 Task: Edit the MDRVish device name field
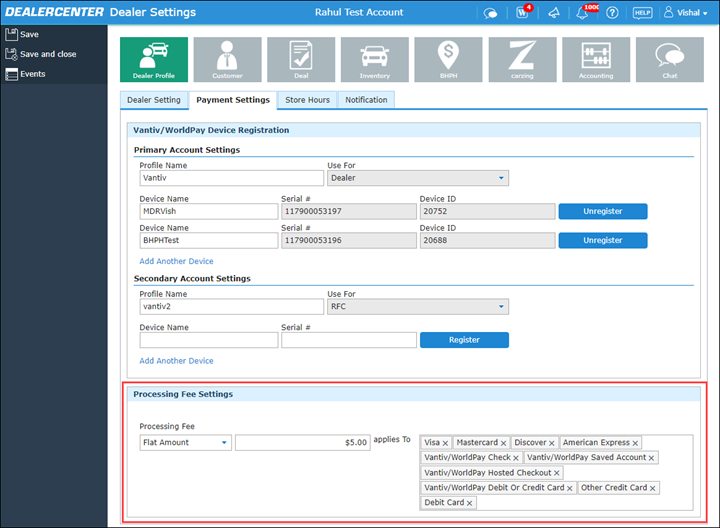tap(208, 212)
